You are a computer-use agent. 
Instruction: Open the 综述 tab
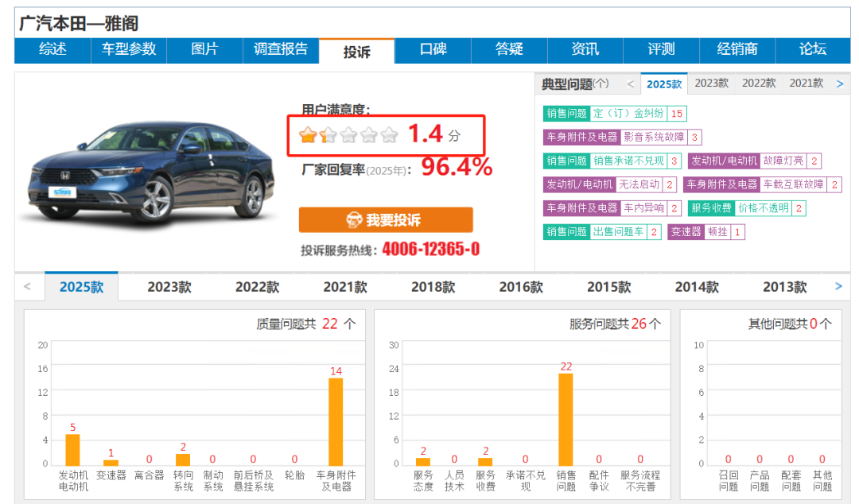(x=52, y=50)
